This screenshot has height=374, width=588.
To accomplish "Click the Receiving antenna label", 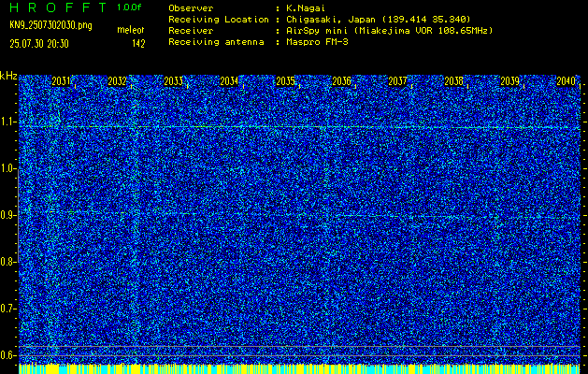I will 216,42.
